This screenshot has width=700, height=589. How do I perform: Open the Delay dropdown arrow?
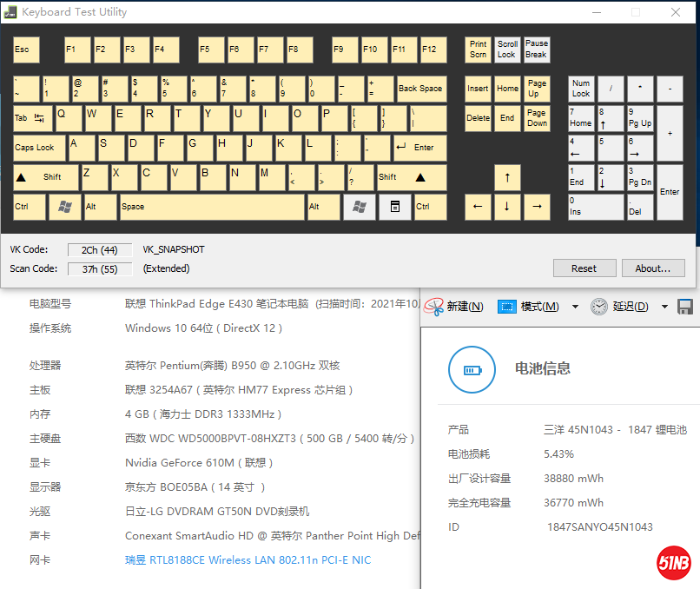(x=664, y=307)
